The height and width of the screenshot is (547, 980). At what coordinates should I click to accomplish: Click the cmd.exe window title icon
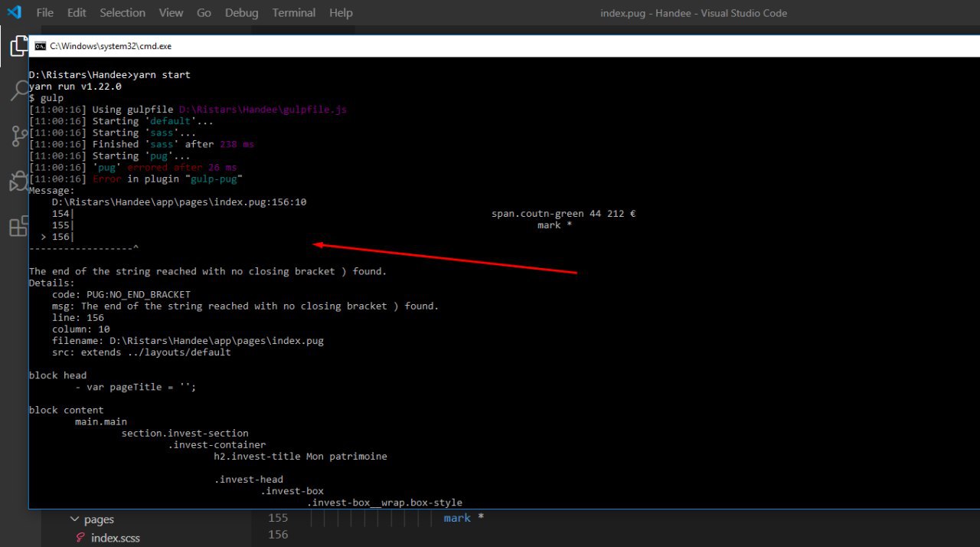[x=40, y=46]
